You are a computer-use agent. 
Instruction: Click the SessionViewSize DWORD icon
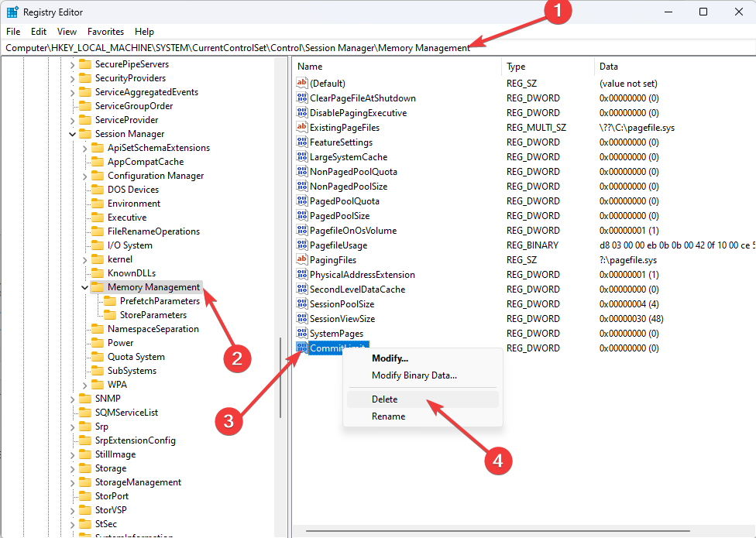pos(302,318)
